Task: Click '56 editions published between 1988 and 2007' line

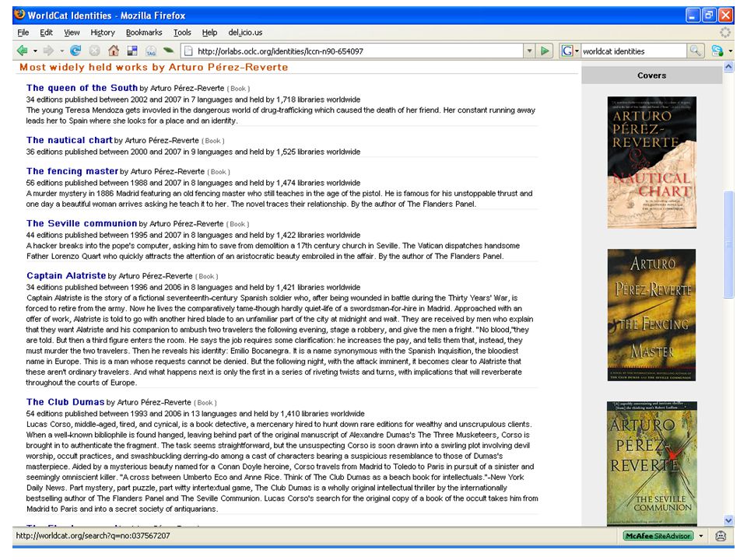Action: pyautogui.click(x=193, y=183)
